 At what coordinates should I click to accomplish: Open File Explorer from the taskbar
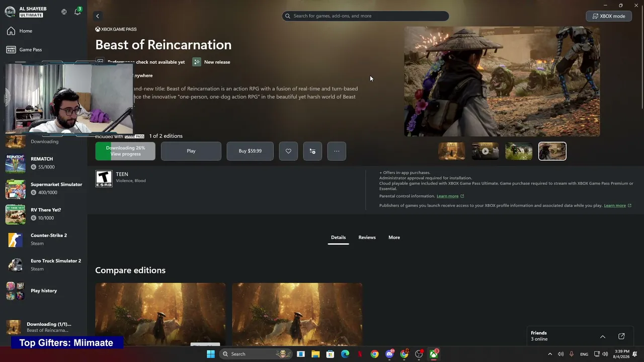click(x=315, y=354)
